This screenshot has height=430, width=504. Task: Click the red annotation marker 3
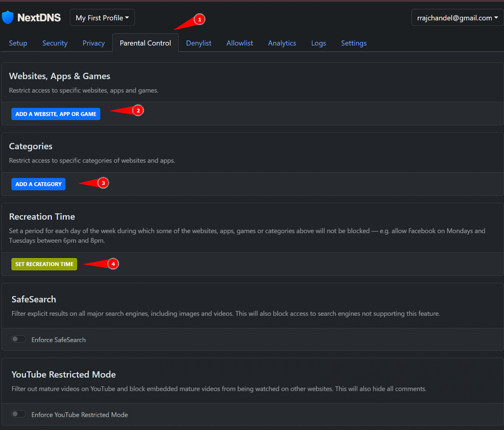[x=103, y=183]
